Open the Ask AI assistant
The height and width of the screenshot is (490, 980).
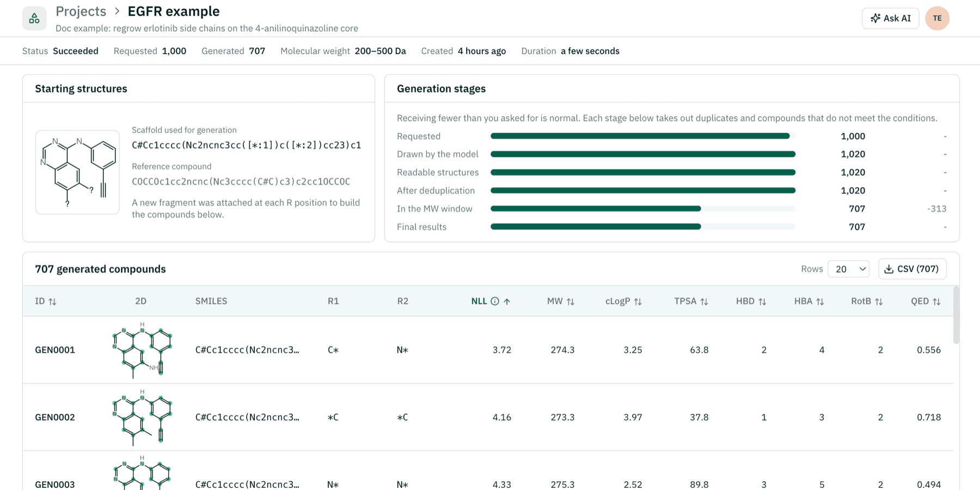click(891, 19)
